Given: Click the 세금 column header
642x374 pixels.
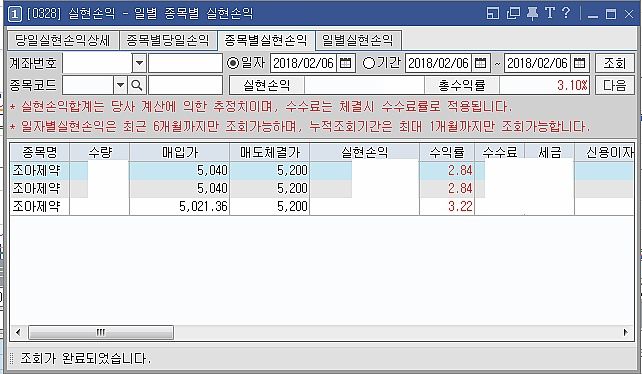Looking at the screenshot, I should point(549,152).
